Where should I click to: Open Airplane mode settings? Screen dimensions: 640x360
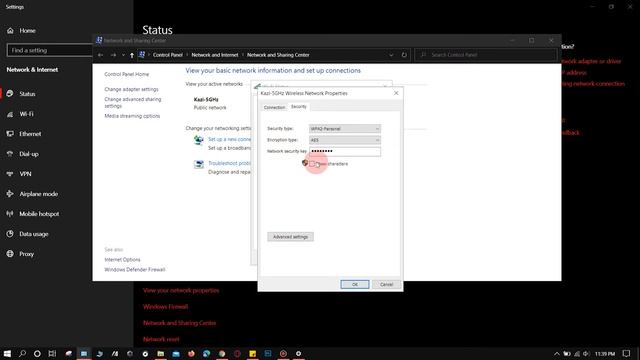tap(39, 194)
